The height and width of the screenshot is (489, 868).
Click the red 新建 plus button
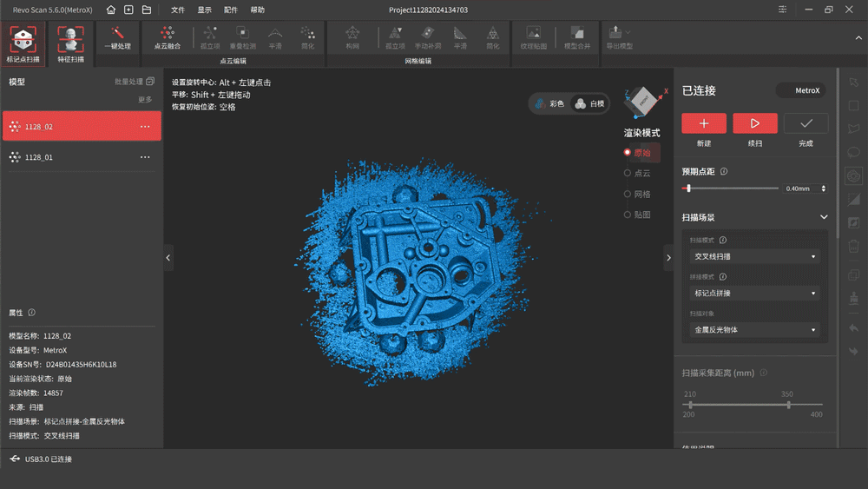coord(704,123)
